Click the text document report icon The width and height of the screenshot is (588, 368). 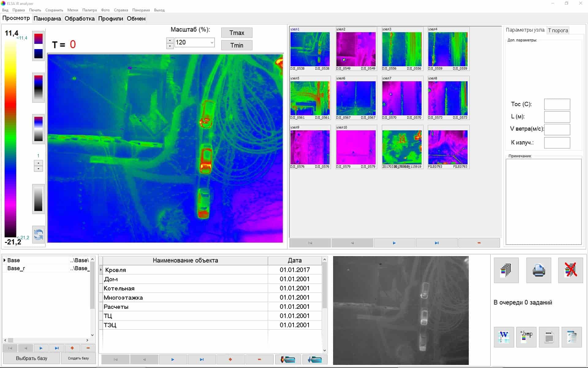[549, 337]
